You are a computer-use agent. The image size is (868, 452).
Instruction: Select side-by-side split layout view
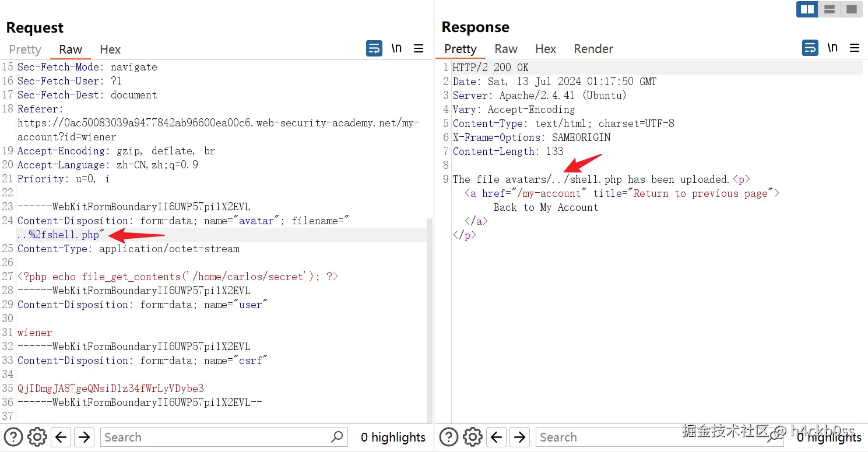pos(807,9)
